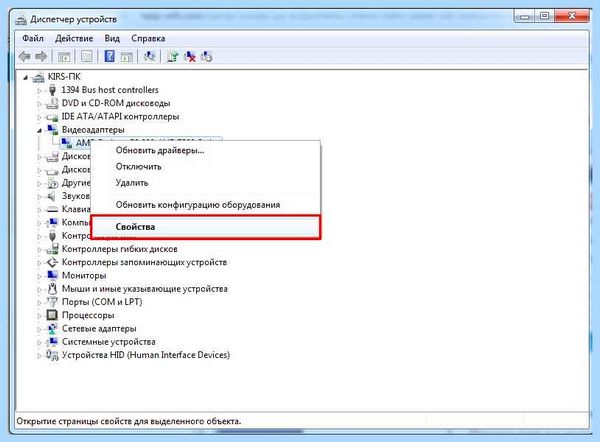The height and width of the screenshot is (442, 600).
Task: Choose Свойства in context menu
Action: (x=205, y=227)
